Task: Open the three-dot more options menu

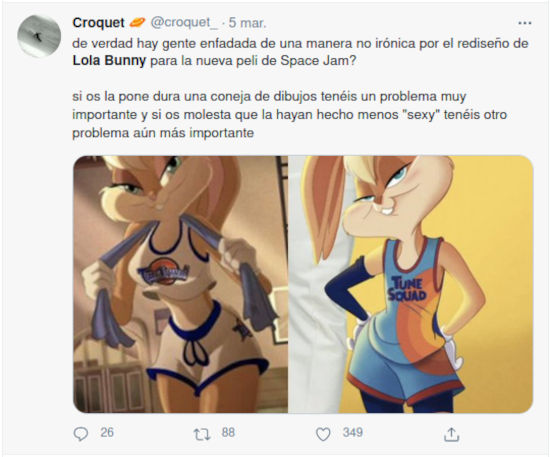Action: 525,23
